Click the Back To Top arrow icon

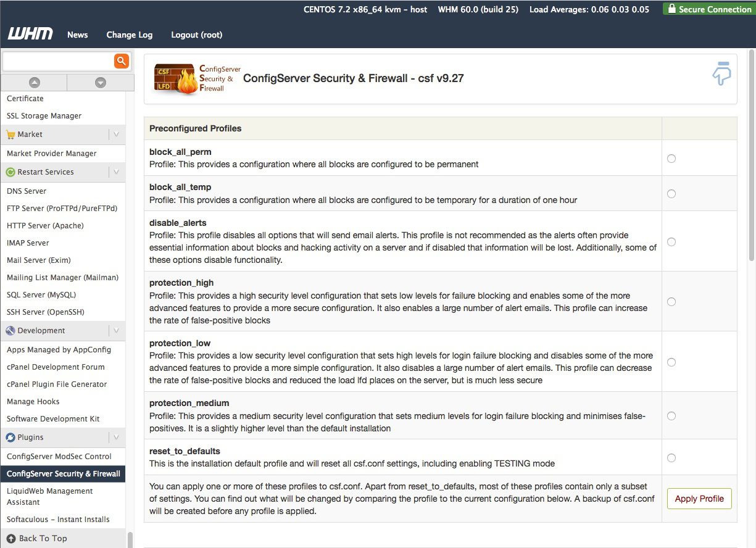11,538
